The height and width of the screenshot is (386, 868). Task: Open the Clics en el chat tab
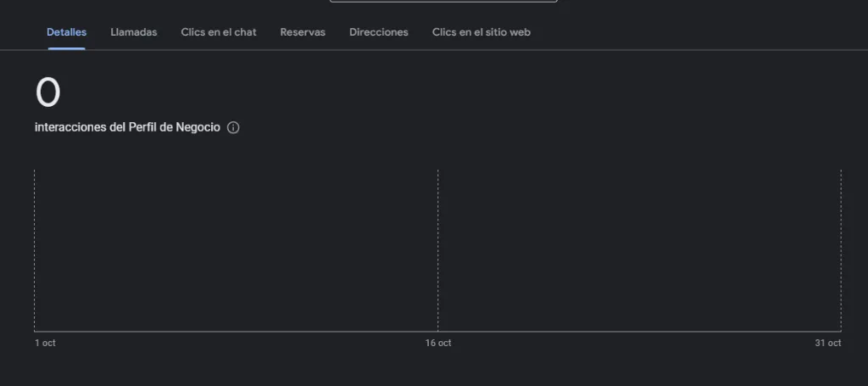(219, 32)
